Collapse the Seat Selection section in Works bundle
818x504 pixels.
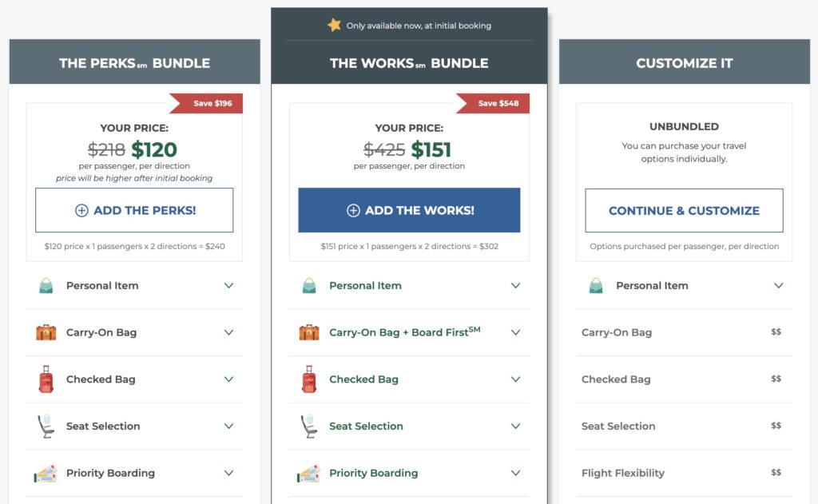tap(517, 427)
